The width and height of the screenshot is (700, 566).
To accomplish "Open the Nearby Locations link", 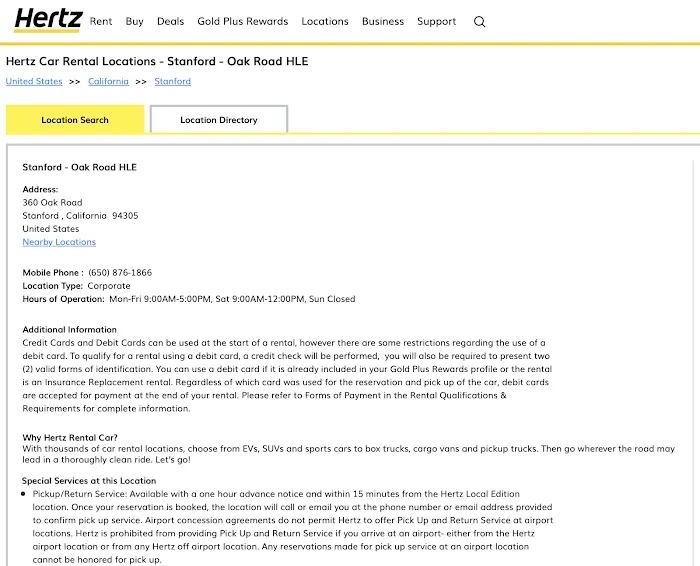I will (59, 242).
